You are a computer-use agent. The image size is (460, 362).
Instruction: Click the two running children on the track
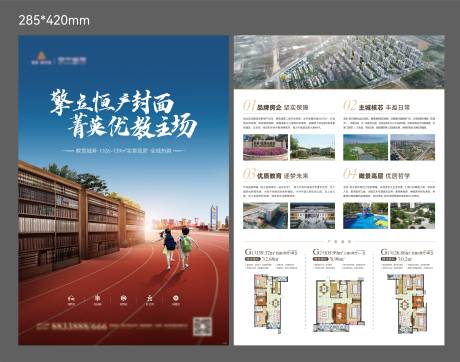(x=178, y=248)
